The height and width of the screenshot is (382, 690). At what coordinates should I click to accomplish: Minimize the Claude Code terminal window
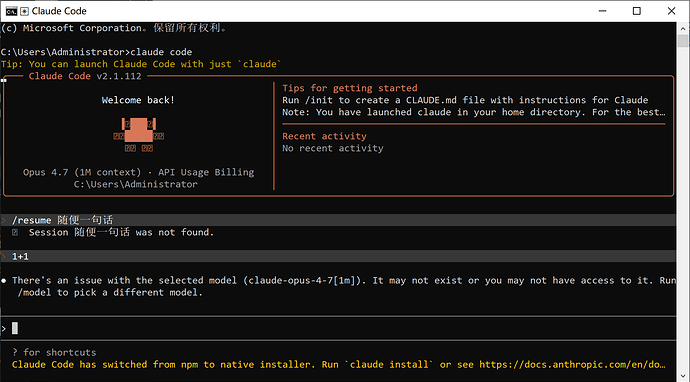click(602, 11)
